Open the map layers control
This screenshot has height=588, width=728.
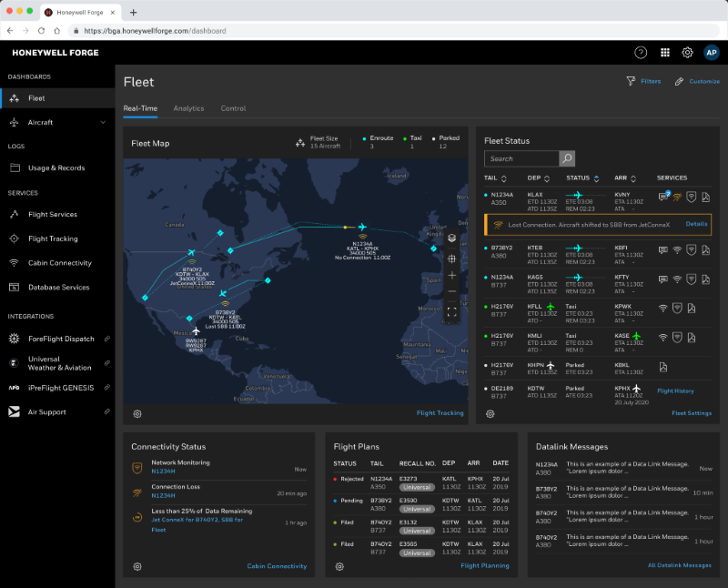tap(451, 238)
